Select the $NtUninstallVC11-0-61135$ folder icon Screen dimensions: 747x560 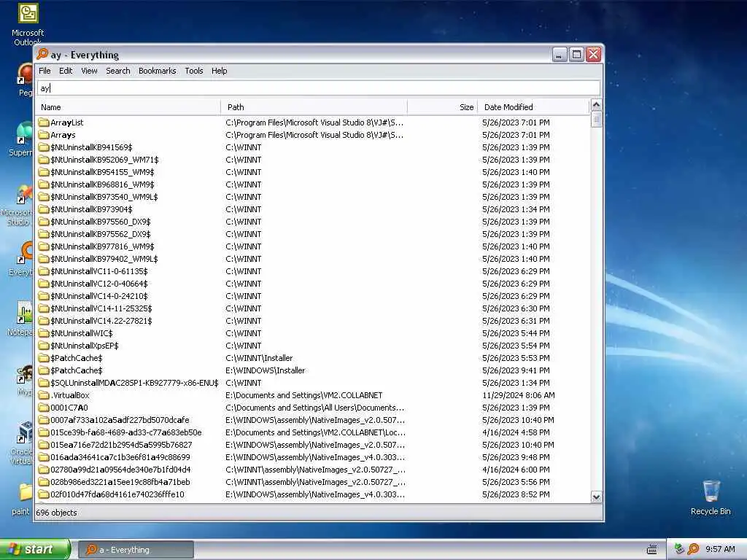[44, 271]
